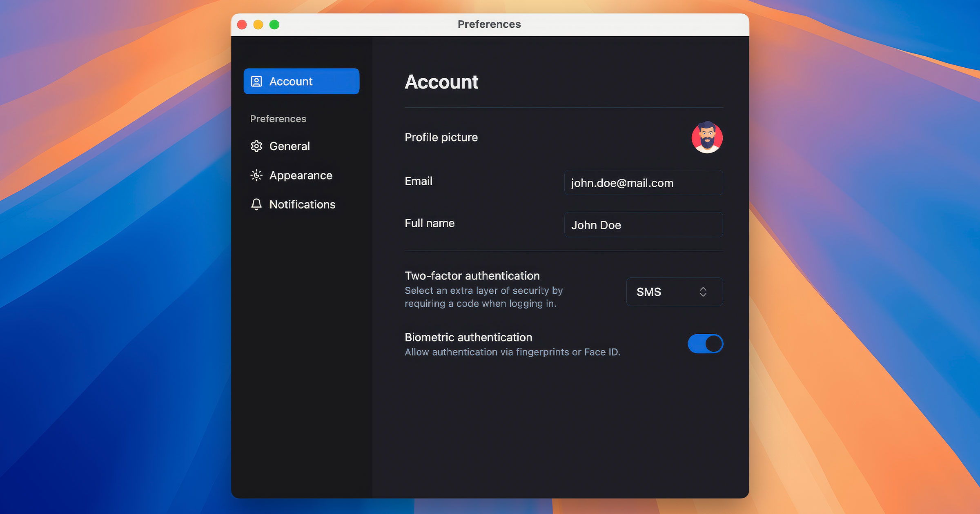The width and height of the screenshot is (980, 514).
Task: Change the avatar thumbnail image
Action: [707, 138]
